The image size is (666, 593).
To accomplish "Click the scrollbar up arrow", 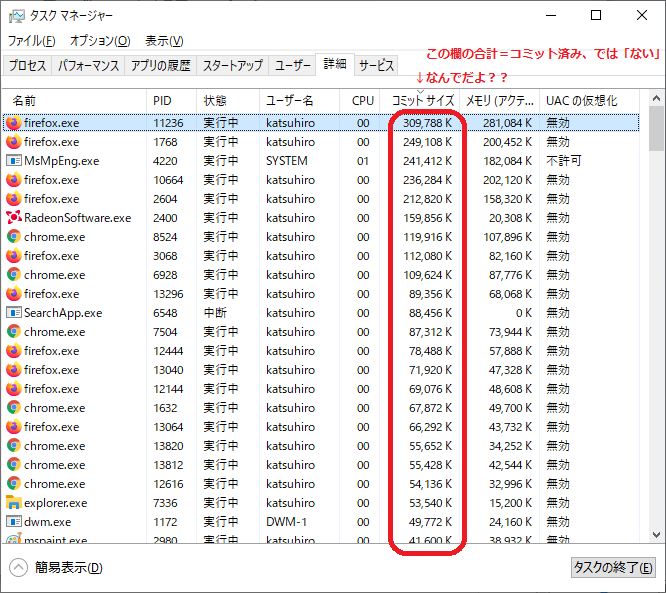I will [x=656, y=99].
